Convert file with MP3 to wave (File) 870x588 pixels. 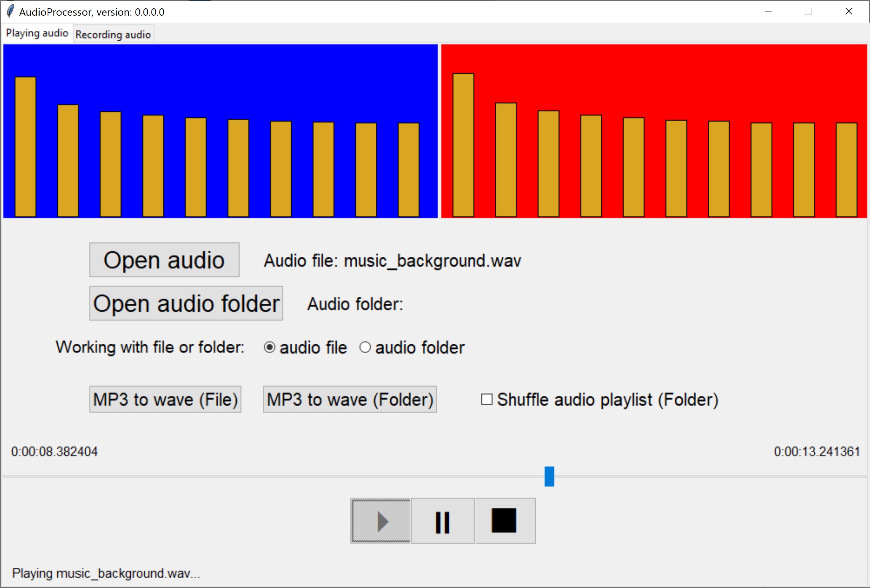165,399
